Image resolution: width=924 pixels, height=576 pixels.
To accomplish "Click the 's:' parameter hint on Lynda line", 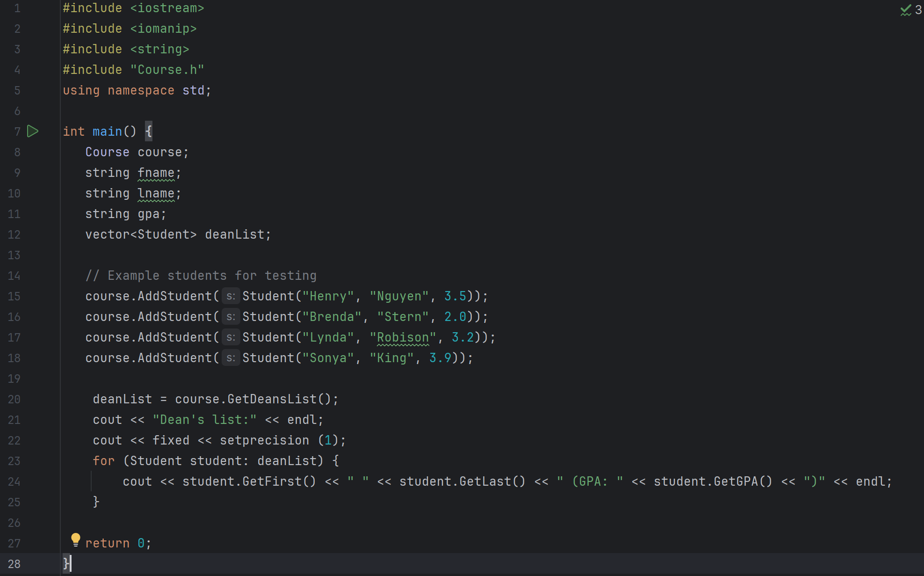I will point(231,337).
